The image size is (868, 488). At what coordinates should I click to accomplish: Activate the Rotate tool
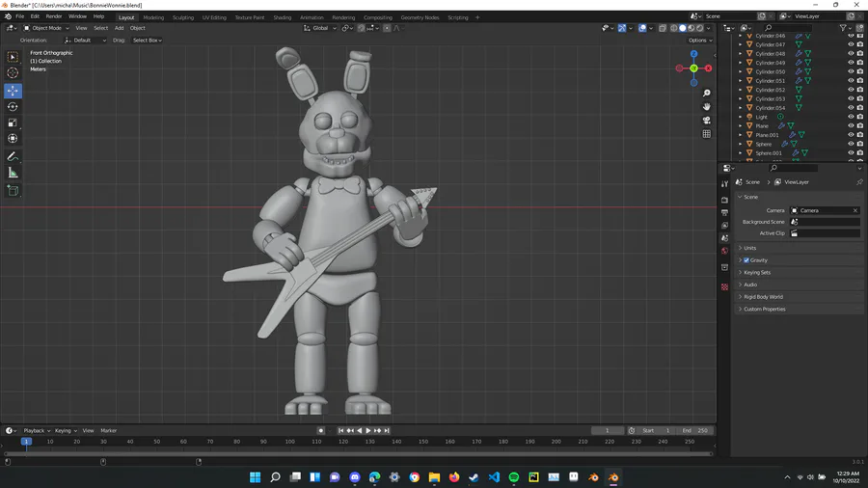pos(13,107)
